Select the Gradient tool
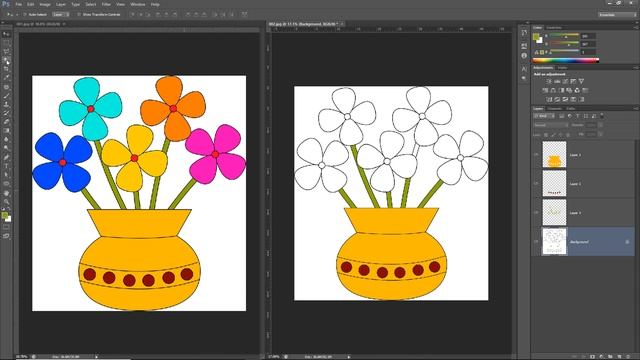This screenshot has width=640, height=360. (x=6, y=131)
